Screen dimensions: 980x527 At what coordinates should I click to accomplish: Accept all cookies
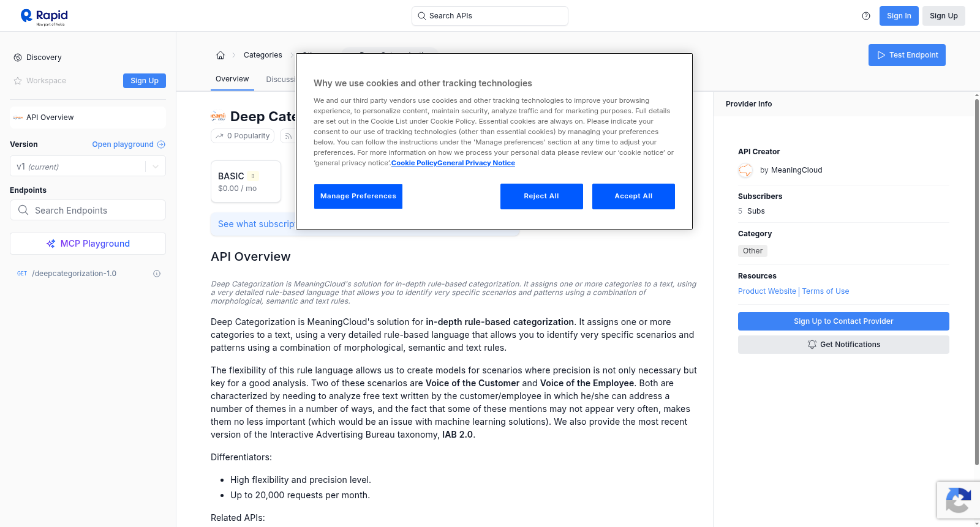633,196
